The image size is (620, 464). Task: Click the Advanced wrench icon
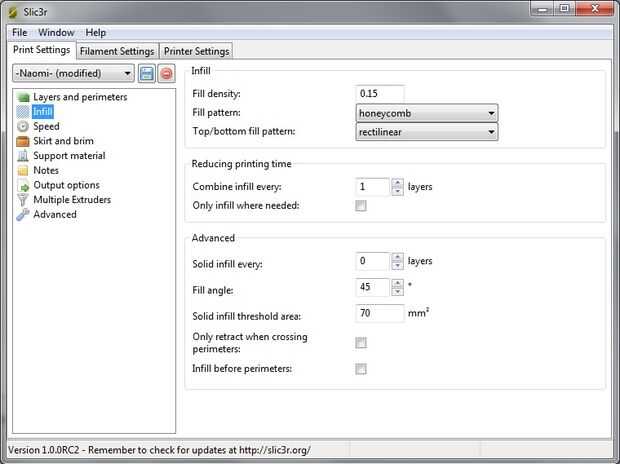point(23,215)
